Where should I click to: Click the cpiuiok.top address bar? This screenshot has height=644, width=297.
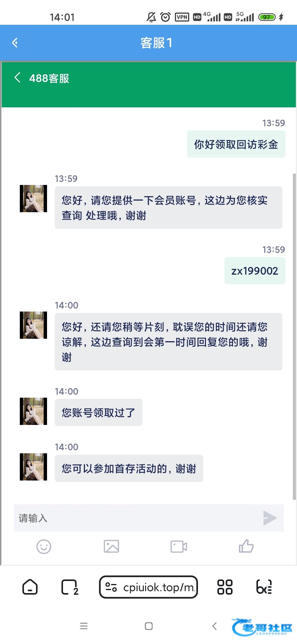(x=158, y=587)
